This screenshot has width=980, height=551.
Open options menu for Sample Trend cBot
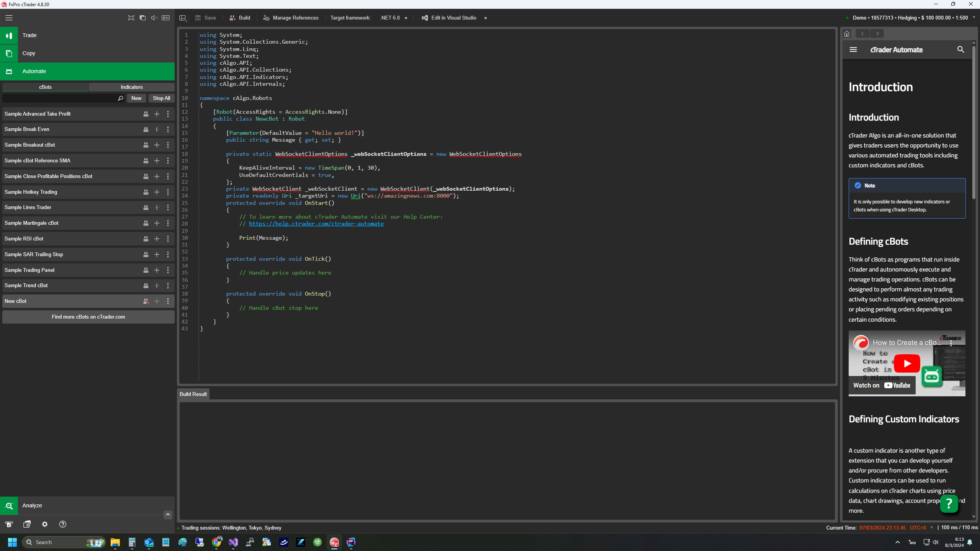click(168, 286)
